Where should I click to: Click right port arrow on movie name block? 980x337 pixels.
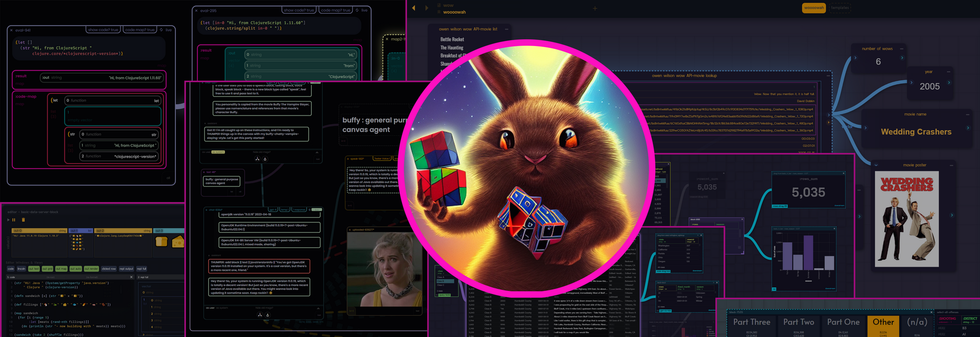pyautogui.click(x=968, y=128)
